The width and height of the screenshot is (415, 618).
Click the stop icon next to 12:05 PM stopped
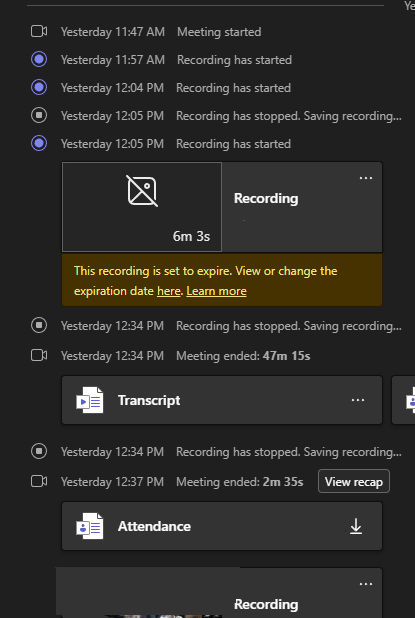click(39, 115)
